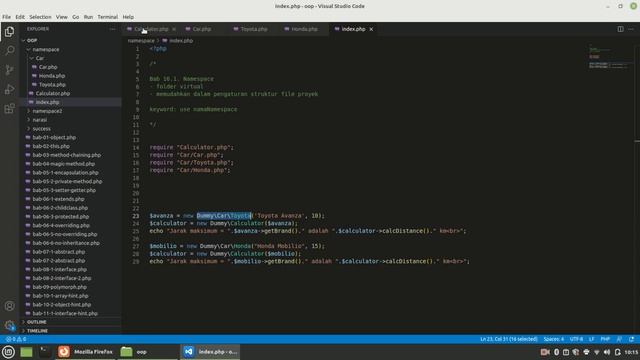The image size is (640, 360).
Task: Open Explorer views and more actions ellipsis
Action: 112,29
